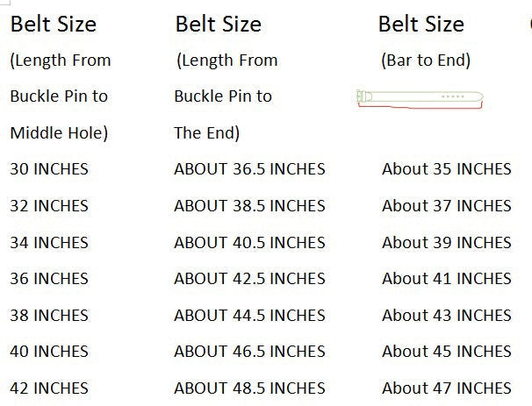Click the '34 INCHES' size entry
Viewport: 532px width, 406px height.
[49, 242]
